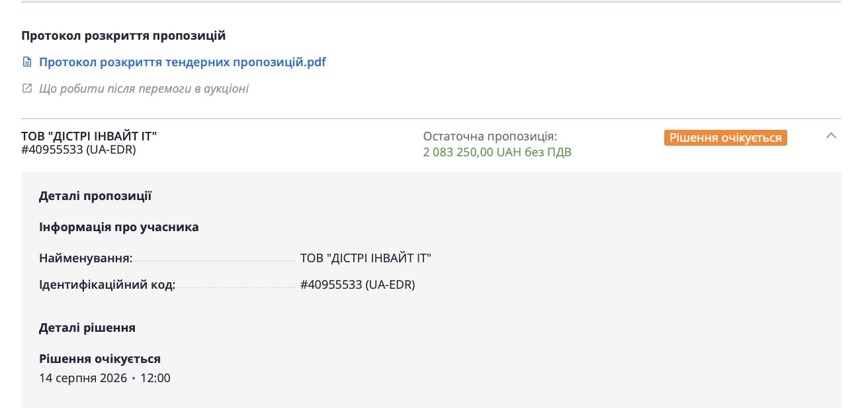Select the ТОВ "ДІСТРІ ІНВАЙТ ІТ" bidder header title
This screenshot has height=408, width=868.
(x=89, y=136)
